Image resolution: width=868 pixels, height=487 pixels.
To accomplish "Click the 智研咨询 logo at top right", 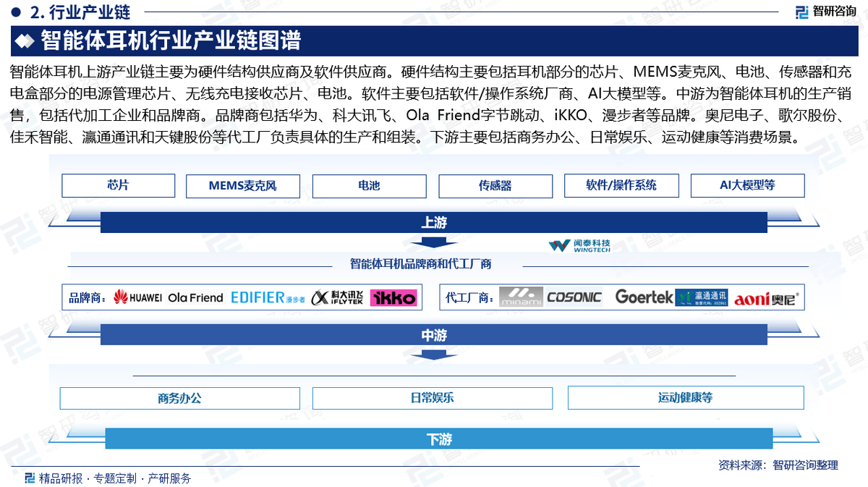I will [825, 11].
